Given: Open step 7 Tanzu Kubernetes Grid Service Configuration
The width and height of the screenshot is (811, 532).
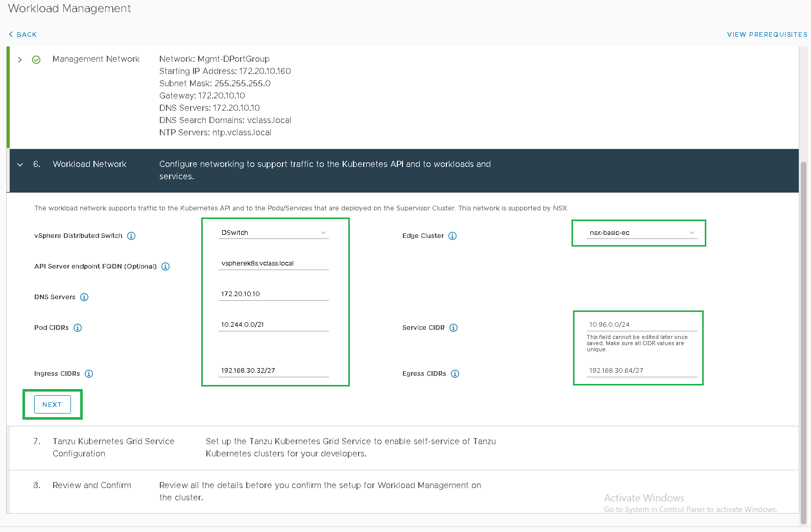Looking at the screenshot, I should (x=113, y=447).
